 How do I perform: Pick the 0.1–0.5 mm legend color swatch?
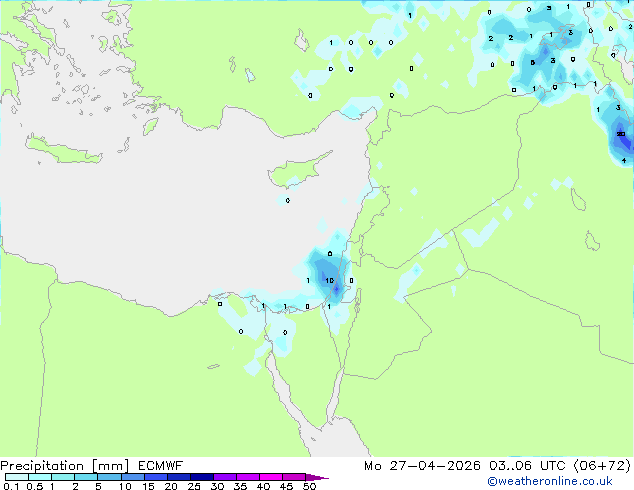tap(17, 477)
